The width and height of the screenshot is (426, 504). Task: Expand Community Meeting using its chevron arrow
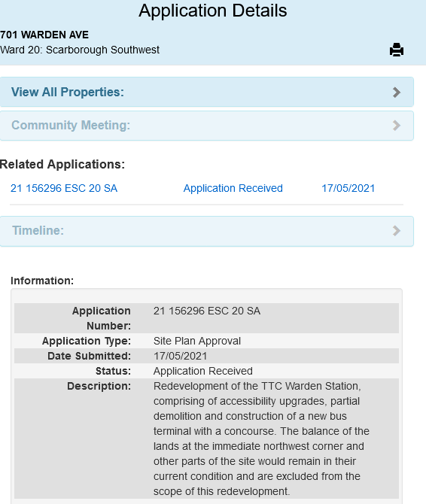[397, 126]
